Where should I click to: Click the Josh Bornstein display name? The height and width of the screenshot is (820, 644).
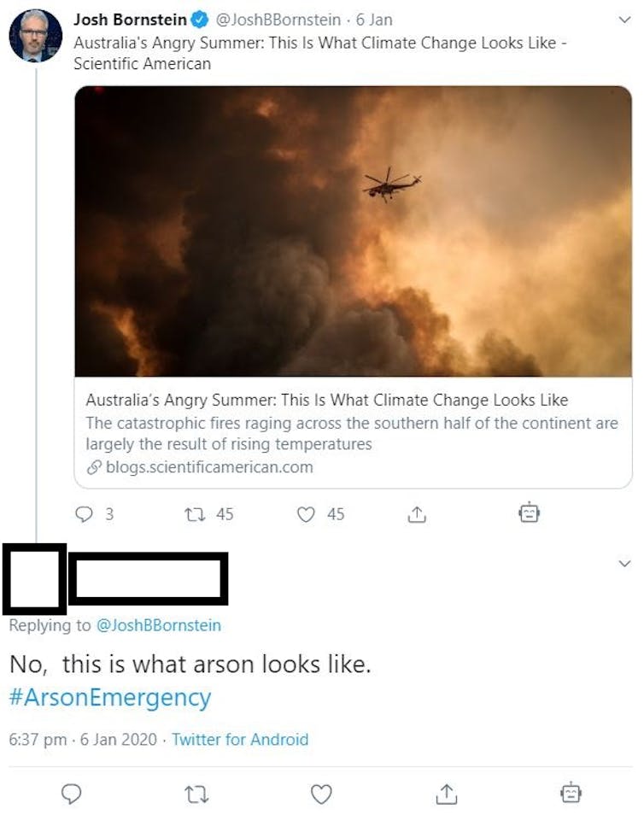pos(130,19)
